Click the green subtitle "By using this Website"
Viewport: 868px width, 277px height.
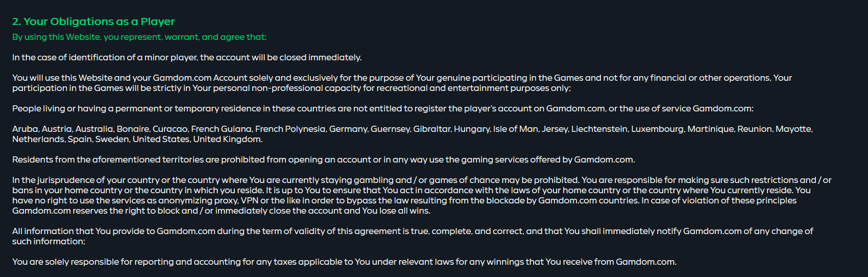(x=56, y=37)
